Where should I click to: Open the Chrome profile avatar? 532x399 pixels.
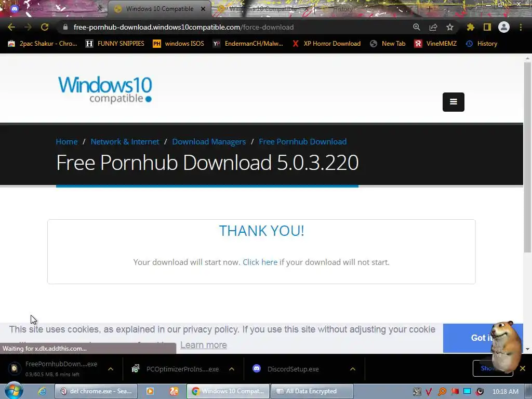pyautogui.click(x=504, y=27)
